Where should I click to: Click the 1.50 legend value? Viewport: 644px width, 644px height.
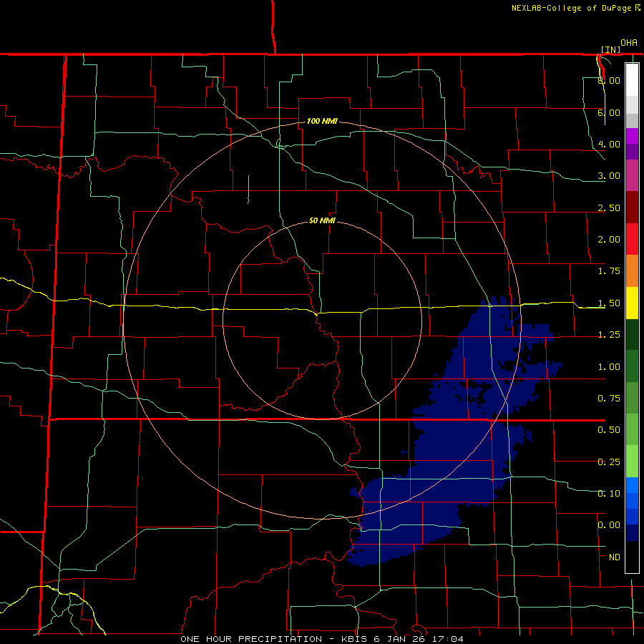click(x=609, y=303)
